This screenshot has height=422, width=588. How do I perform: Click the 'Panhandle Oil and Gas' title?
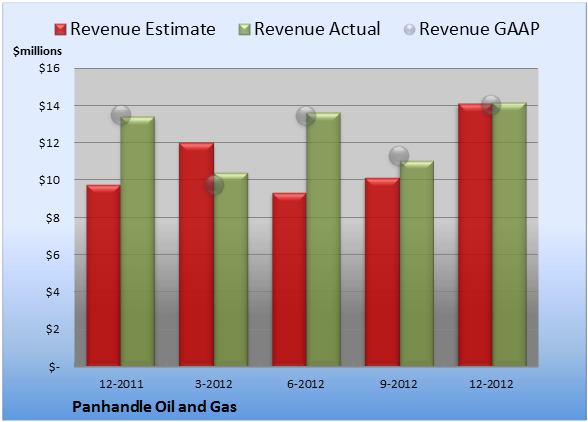pos(154,407)
